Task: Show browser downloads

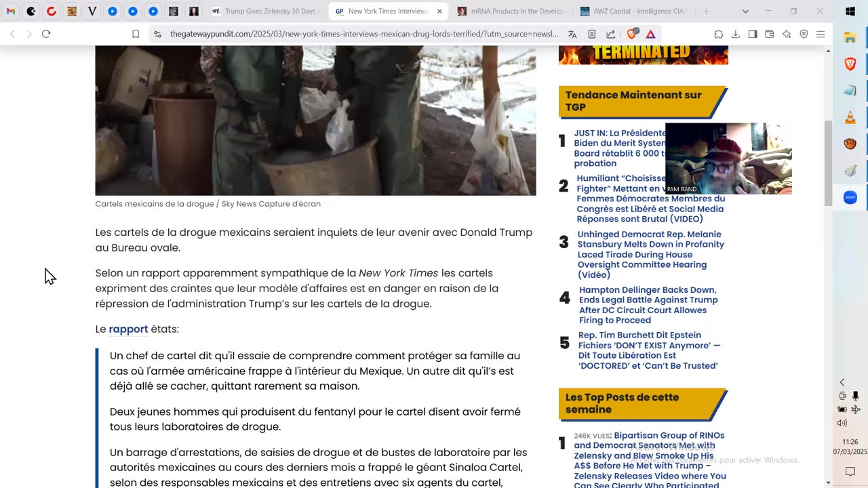Action: (x=736, y=34)
